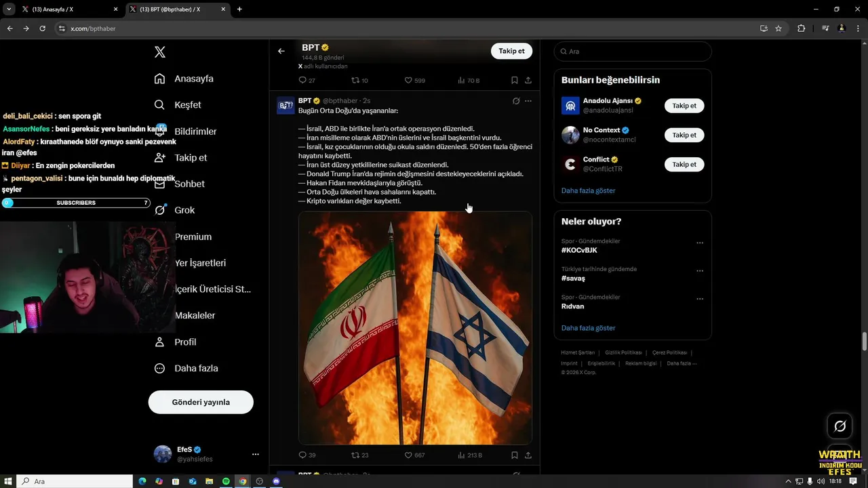868x488 pixels.
Task: Like the post with 599 likes
Action: (408, 80)
